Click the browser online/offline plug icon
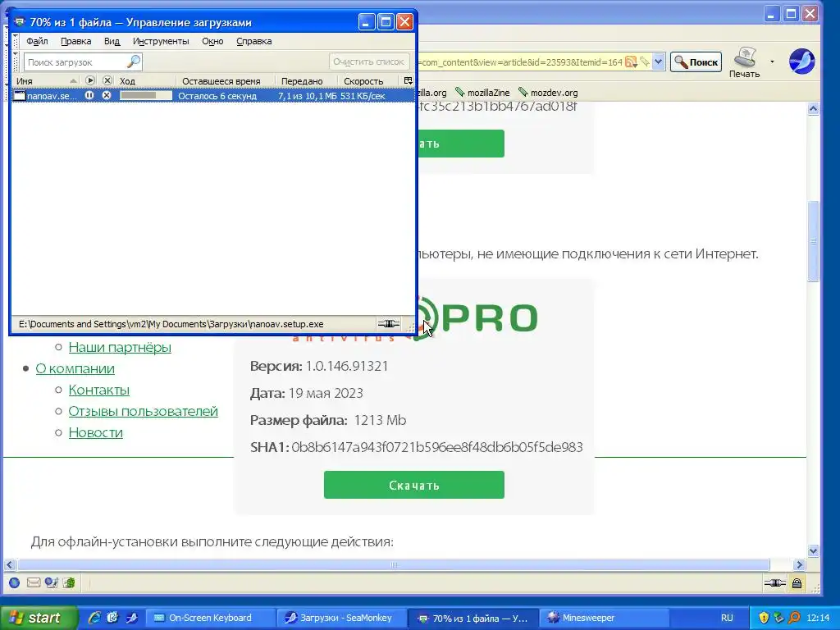The width and height of the screenshot is (840, 630). [x=774, y=583]
